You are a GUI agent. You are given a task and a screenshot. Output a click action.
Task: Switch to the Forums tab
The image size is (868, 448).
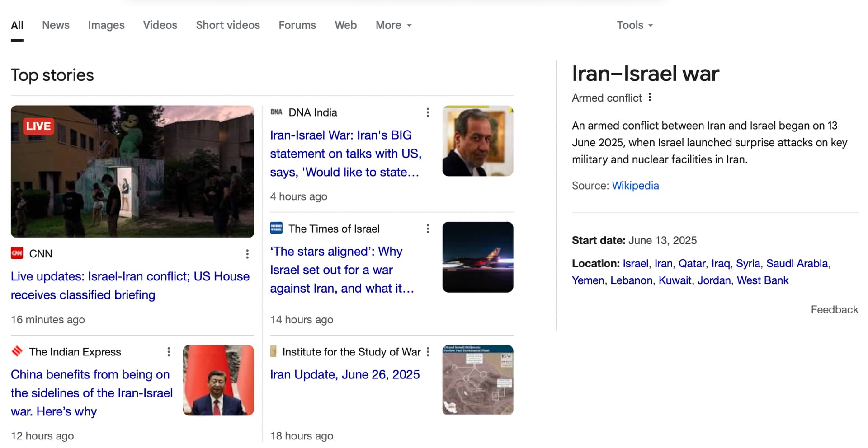(x=297, y=25)
